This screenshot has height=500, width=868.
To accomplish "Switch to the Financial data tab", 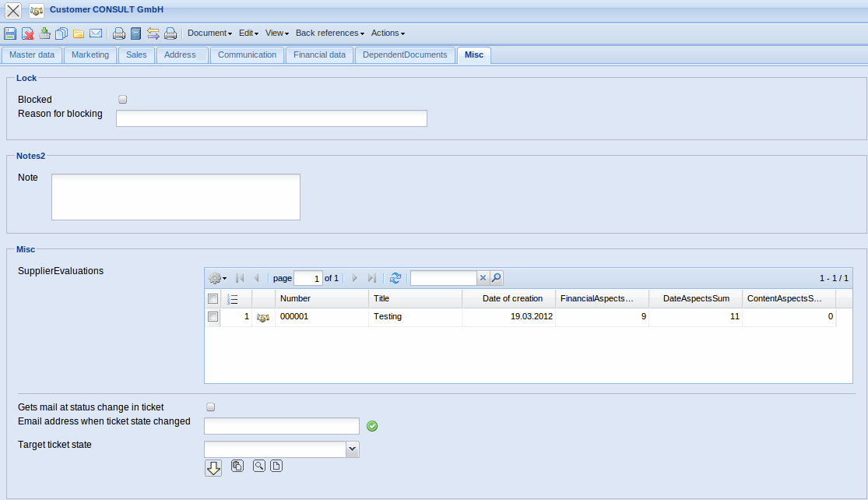I will (x=319, y=55).
